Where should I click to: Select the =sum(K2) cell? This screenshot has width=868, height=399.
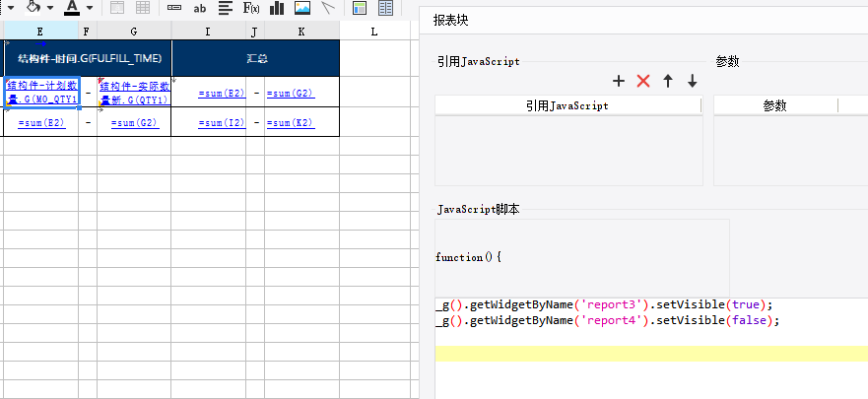click(301, 122)
